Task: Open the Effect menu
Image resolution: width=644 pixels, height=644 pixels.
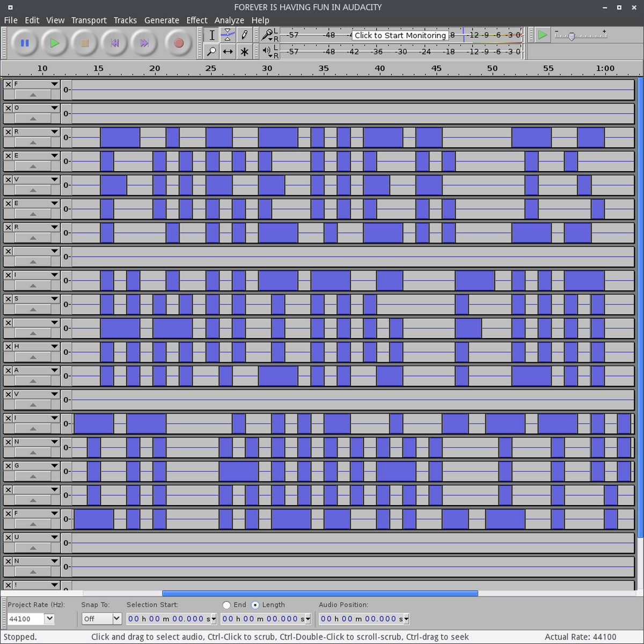Action: coord(196,20)
